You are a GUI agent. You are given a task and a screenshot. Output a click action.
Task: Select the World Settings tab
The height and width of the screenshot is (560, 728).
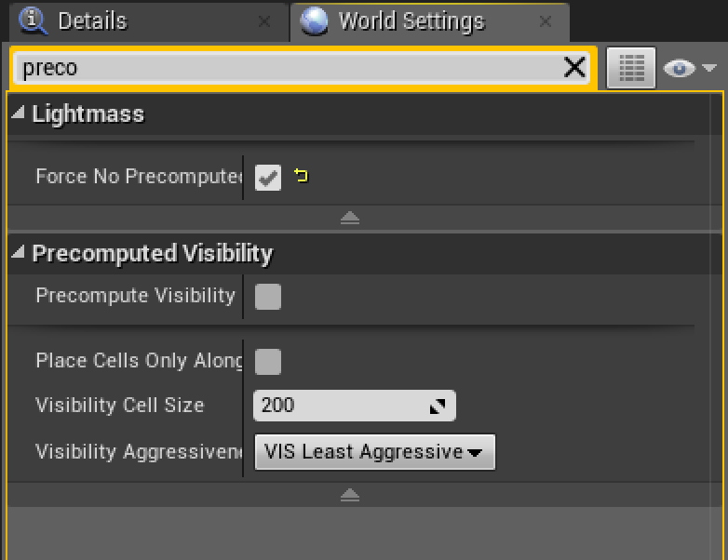point(411,20)
